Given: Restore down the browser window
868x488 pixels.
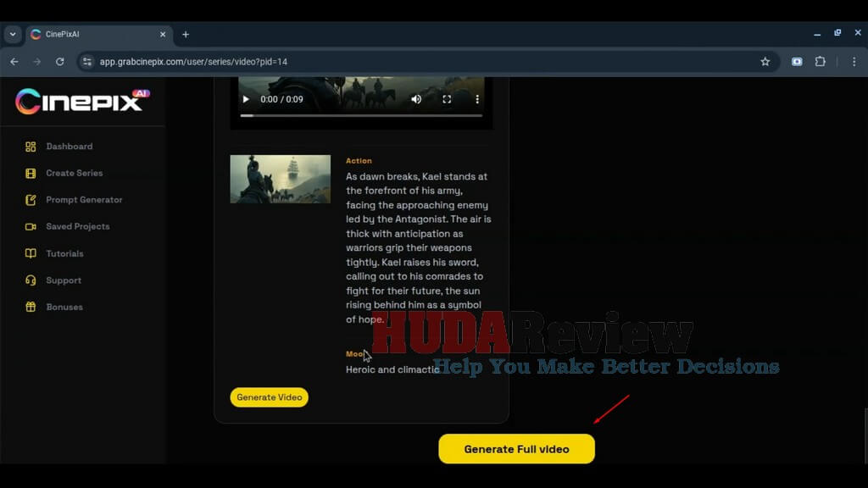Looking at the screenshot, I should 837,33.
